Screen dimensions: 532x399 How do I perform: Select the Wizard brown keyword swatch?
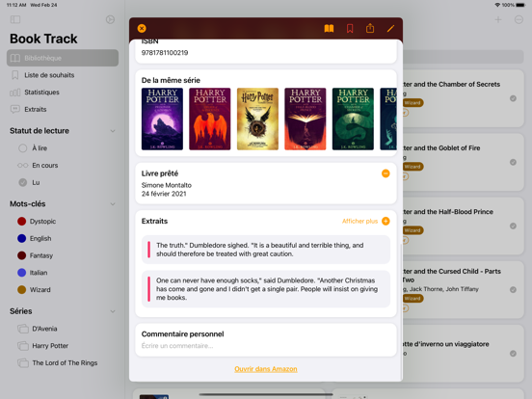pos(22,290)
